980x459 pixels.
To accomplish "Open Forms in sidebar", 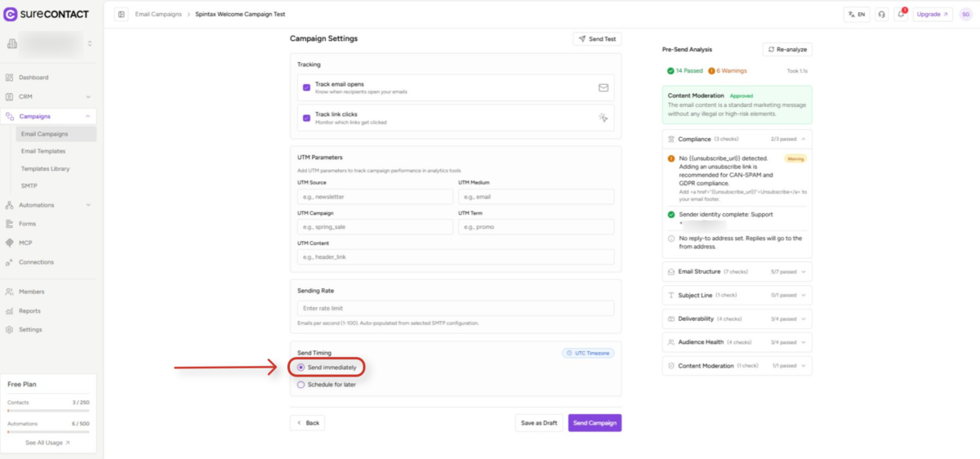I will 27,224.
